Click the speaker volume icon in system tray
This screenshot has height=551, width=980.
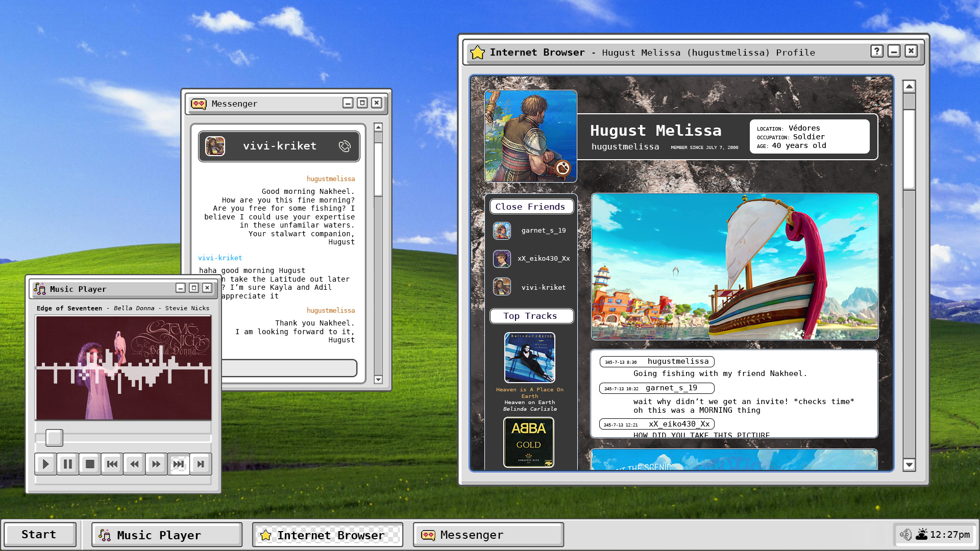(905, 534)
